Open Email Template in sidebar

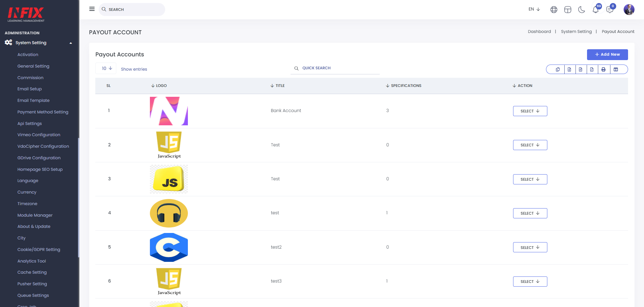click(34, 101)
